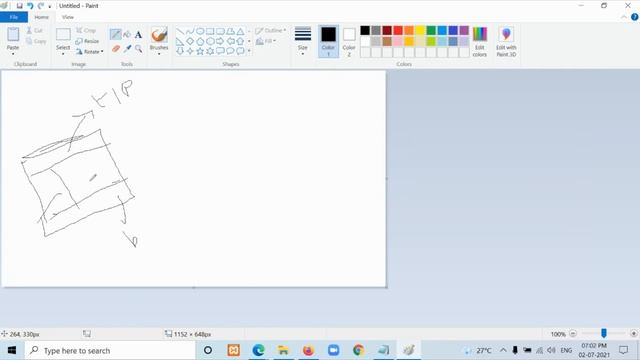Pick the red color swatch
The height and width of the screenshot is (360, 640).
tap(398, 30)
